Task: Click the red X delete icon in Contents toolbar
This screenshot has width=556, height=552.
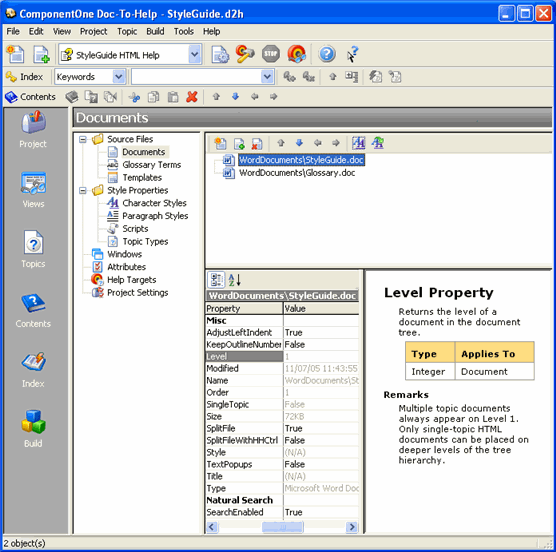Action: pos(192,96)
